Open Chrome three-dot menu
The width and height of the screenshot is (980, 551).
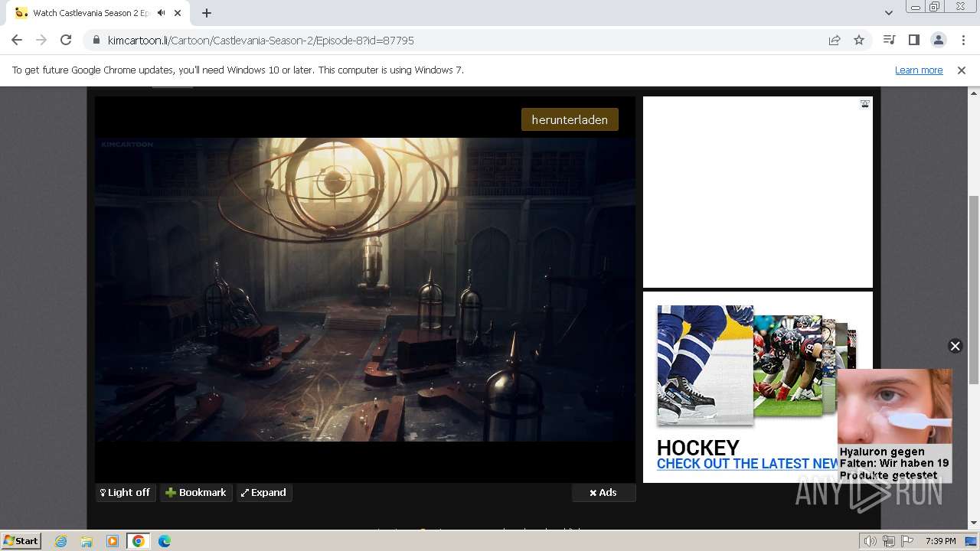[962, 40]
